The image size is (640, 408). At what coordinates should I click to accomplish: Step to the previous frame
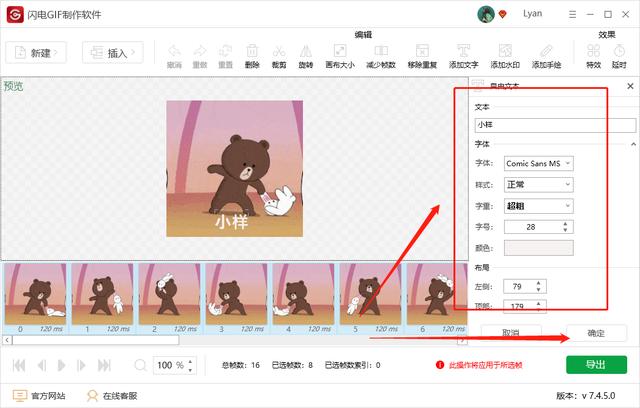[42, 365]
